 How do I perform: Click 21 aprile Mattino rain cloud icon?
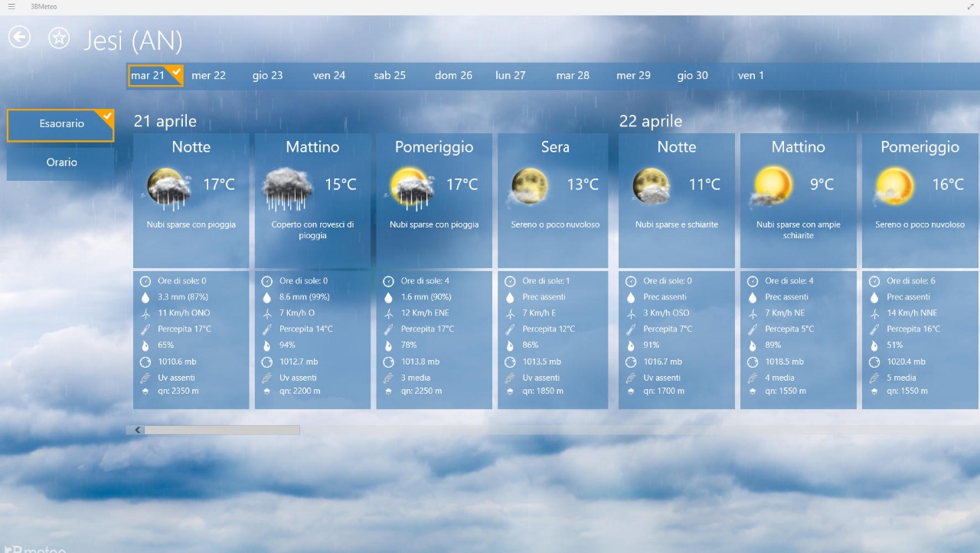tap(288, 188)
